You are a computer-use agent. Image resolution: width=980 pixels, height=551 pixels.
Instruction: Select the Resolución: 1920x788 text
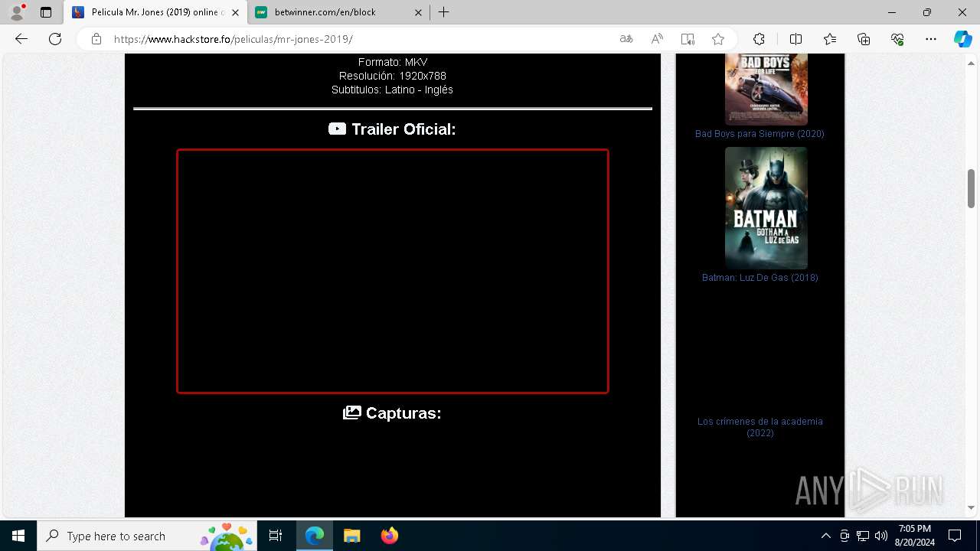pyautogui.click(x=393, y=76)
